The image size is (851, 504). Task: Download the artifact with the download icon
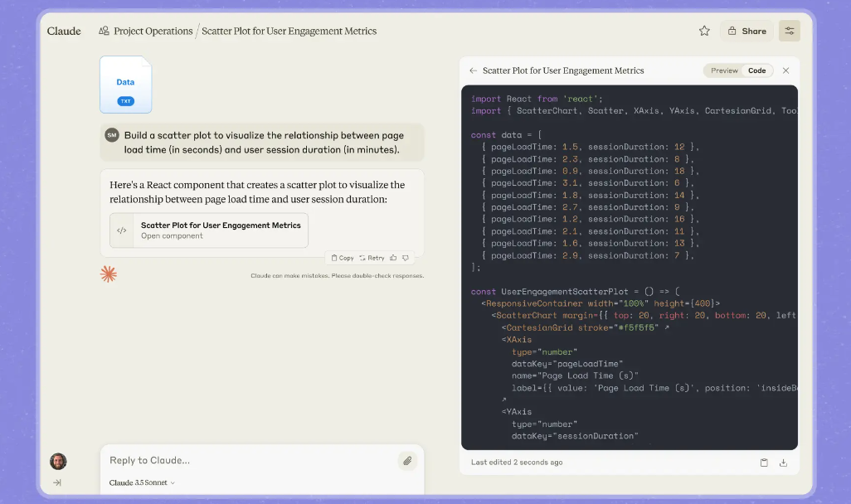(783, 463)
